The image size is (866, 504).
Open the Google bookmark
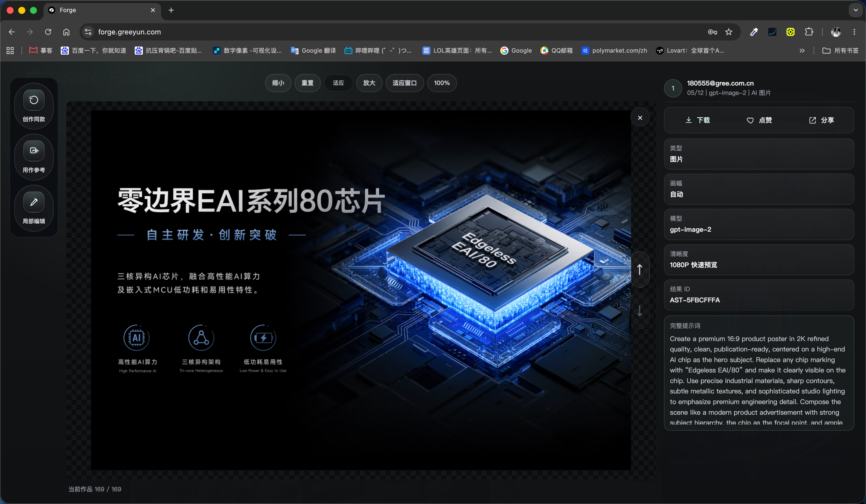tap(516, 50)
